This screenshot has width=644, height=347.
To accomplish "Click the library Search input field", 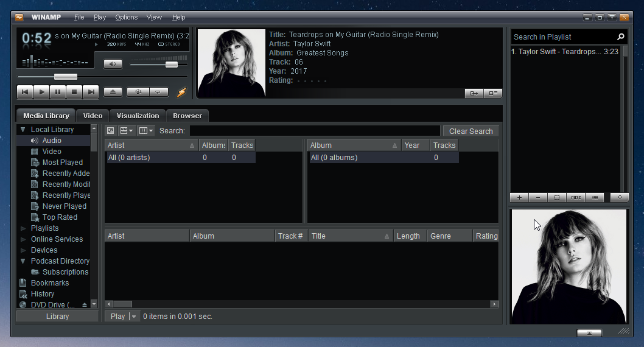I will coord(315,131).
